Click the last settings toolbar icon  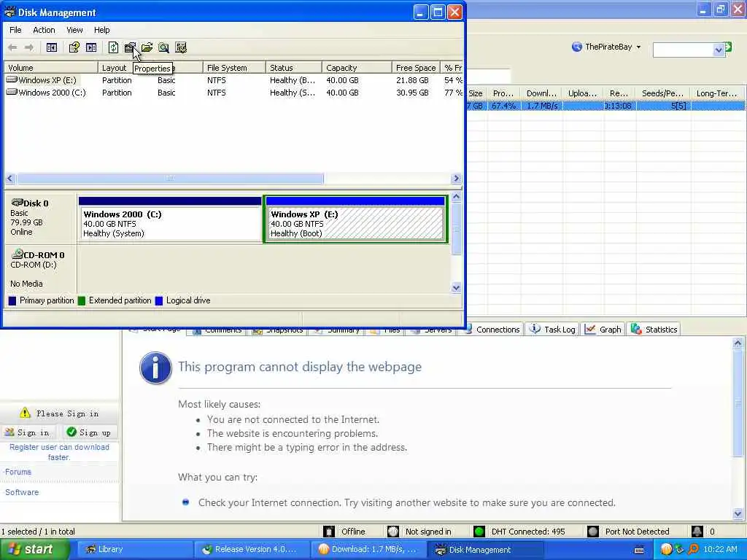pyautogui.click(x=181, y=47)
